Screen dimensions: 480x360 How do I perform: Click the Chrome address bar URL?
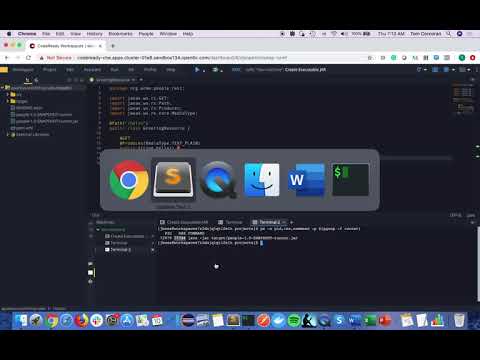pos(182,58)
